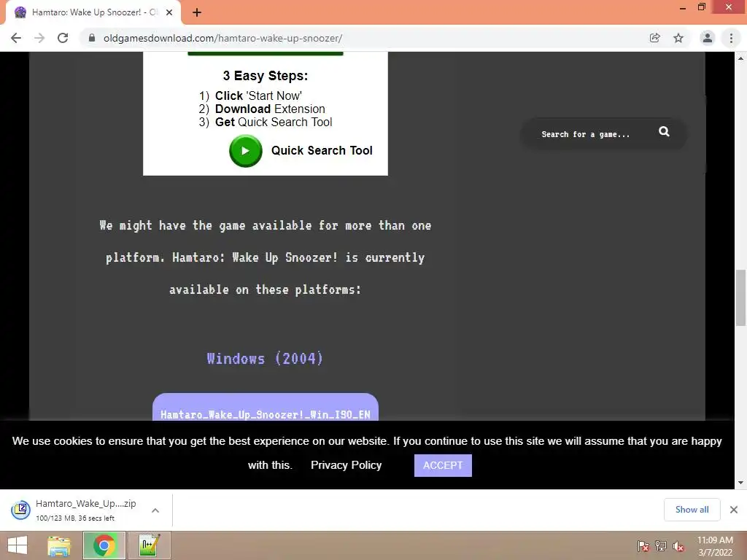Click the forward navigation arrow
747x560 pixels.
click(x=39, y=38)
